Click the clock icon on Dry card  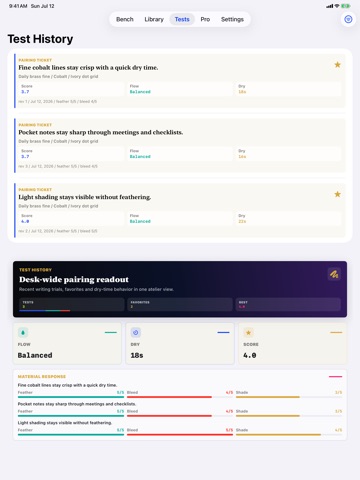pyautogui.click(x=135, y=332)
